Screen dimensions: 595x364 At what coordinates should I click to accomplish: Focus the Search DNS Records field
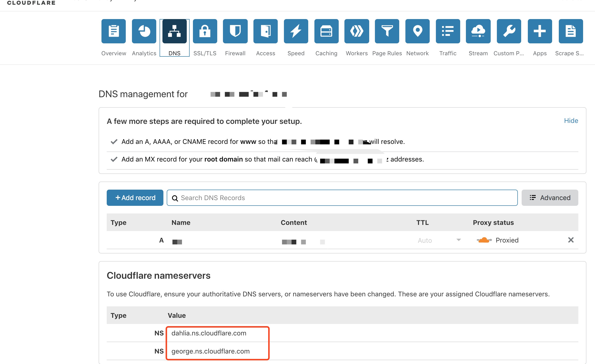(x=342, y=197)
